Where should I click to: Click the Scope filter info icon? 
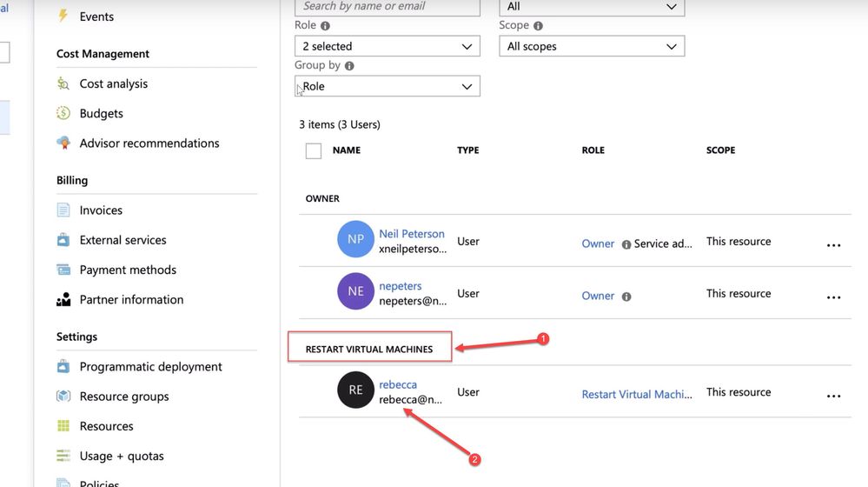538,25
